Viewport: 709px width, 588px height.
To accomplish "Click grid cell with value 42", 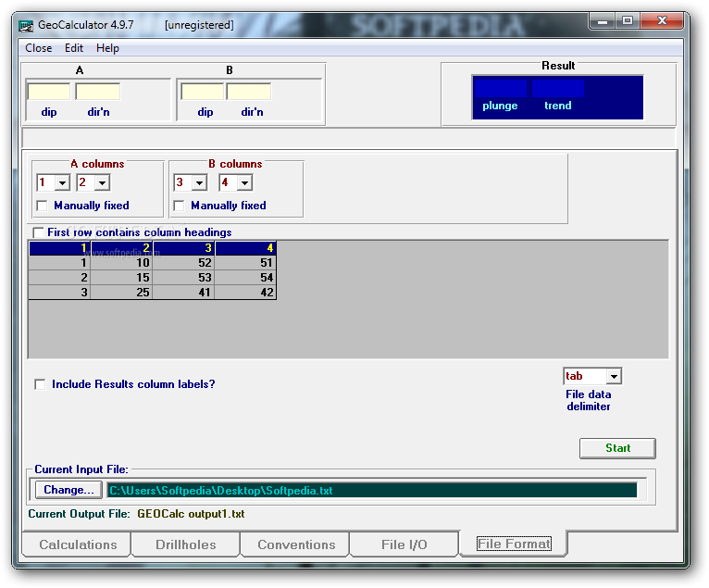I will pyautogui.click(x=245, y=293).
